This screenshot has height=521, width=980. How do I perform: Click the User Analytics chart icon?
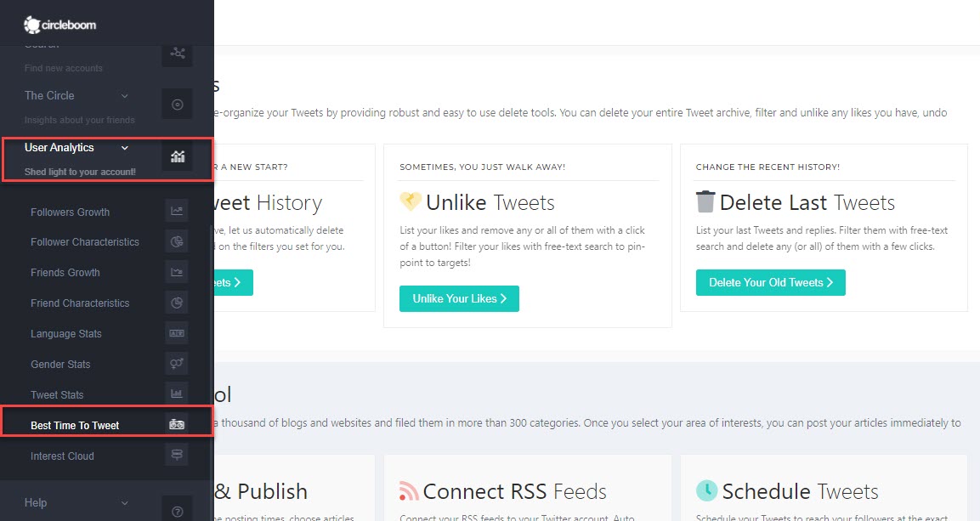(178, 156)
